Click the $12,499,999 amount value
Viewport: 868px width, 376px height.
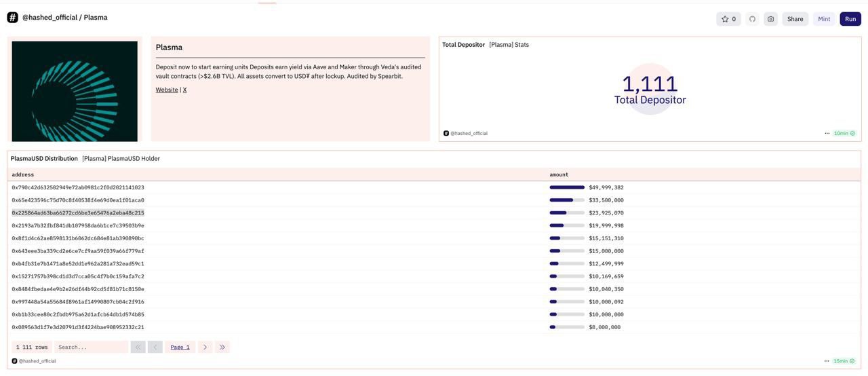[x=606, y=263]
